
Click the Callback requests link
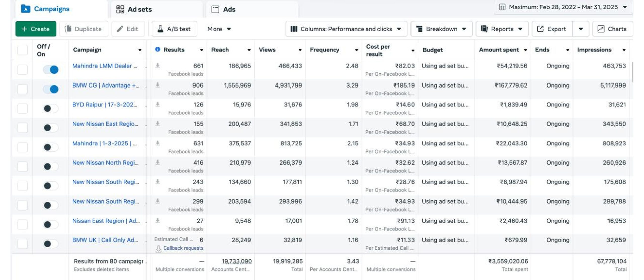coord(183,248)
